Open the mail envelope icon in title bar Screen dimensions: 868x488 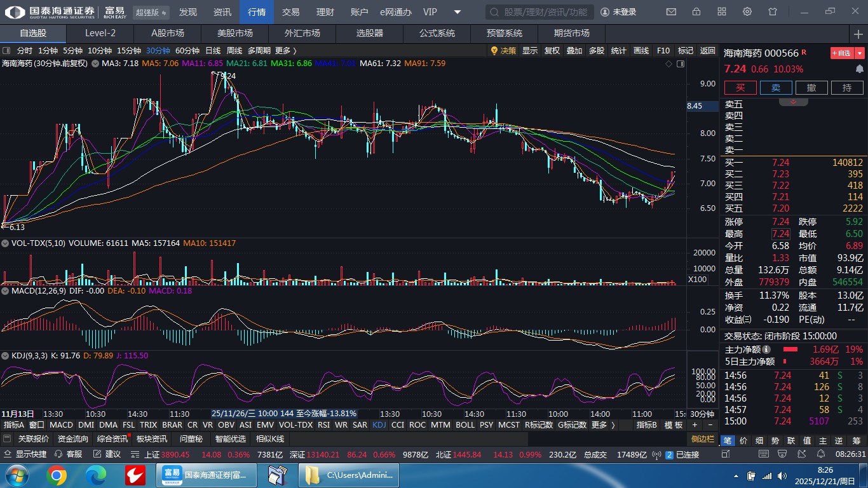(671, 12)
